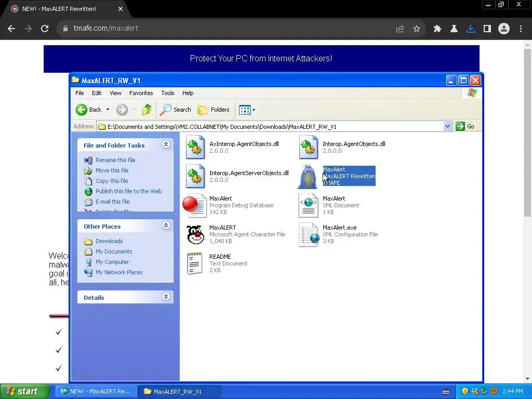Select the README text document icon
532x399 pixels.
click(195, 263)
